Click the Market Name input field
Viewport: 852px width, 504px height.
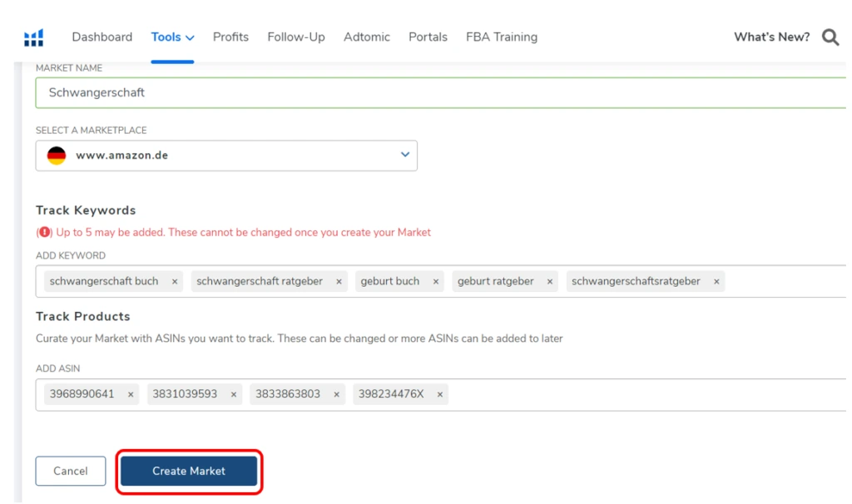coord(441,93)
